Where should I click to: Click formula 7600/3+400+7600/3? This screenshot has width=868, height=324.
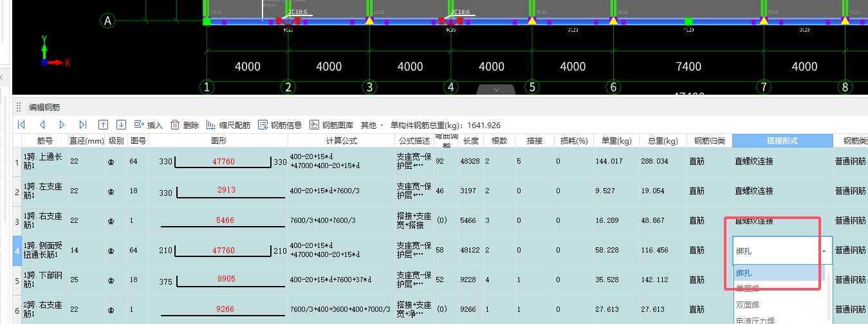[x=341, y=221]
